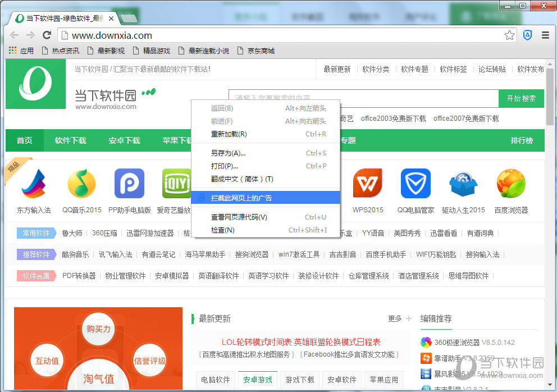
Task: Click the 常用软件 category label
Action: 36,233
